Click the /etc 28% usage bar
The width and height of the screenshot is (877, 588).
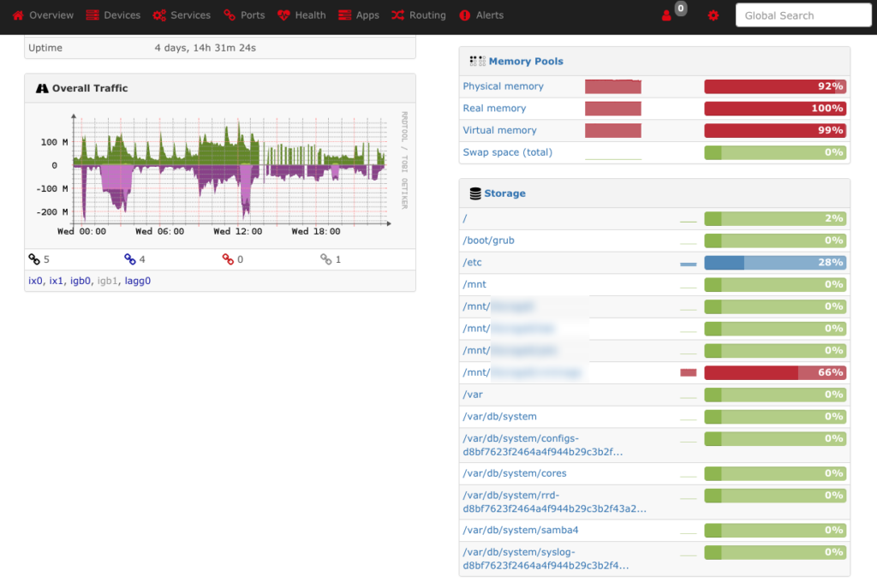[x=775, y=263]
